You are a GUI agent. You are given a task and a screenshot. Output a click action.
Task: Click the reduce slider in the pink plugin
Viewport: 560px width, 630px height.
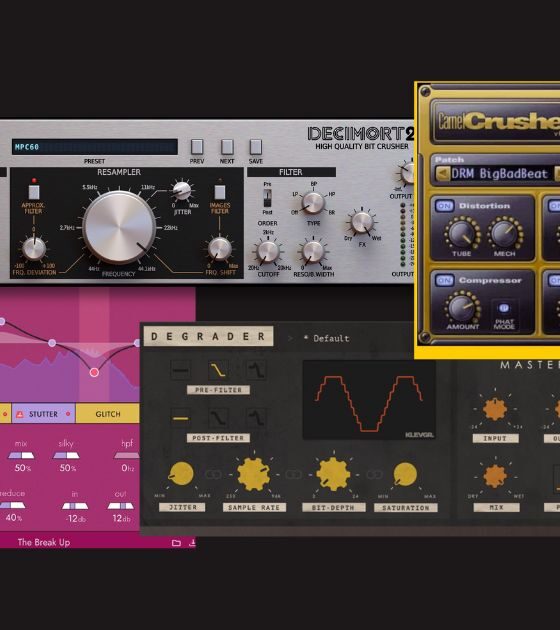click(x=12, y=505)
